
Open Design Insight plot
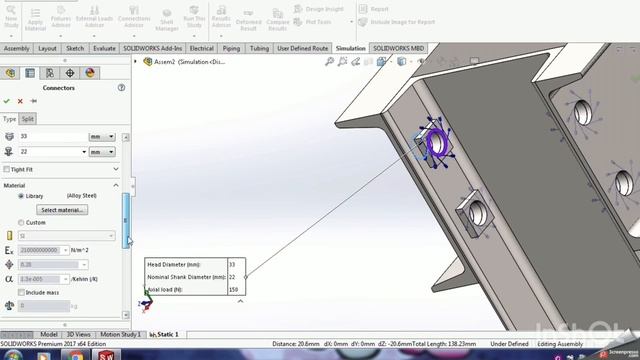319,9
